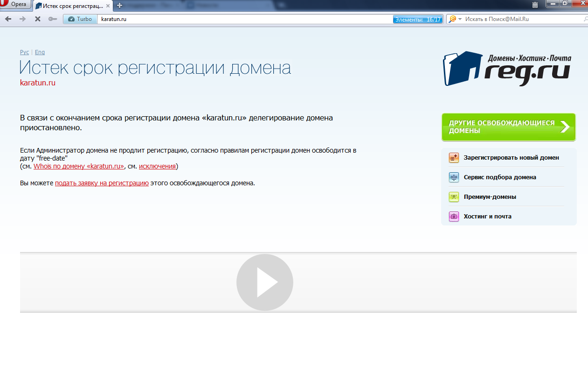This screenshot has height=372, width=588.
Task: Click the 'Сервис подбора домена' icon
Action: (x=454, y=177)
